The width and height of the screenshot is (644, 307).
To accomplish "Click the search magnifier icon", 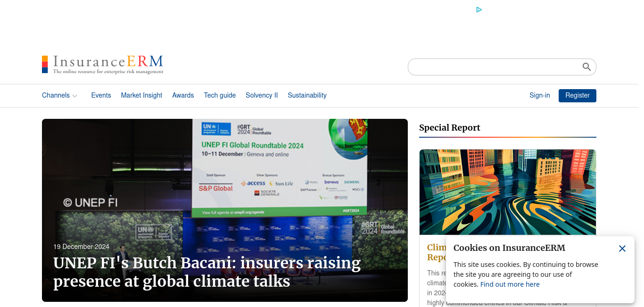I will 586,67.
